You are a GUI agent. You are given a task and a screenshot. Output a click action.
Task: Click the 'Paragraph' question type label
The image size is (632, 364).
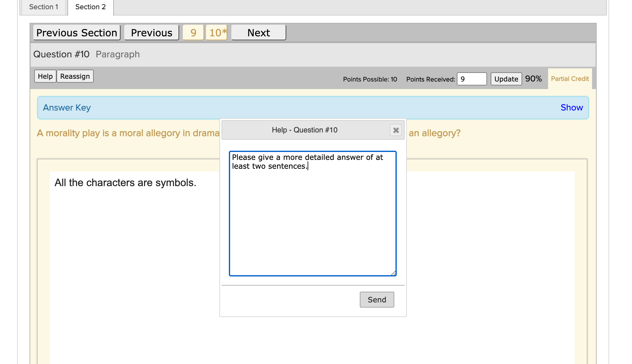coord(118,54)
